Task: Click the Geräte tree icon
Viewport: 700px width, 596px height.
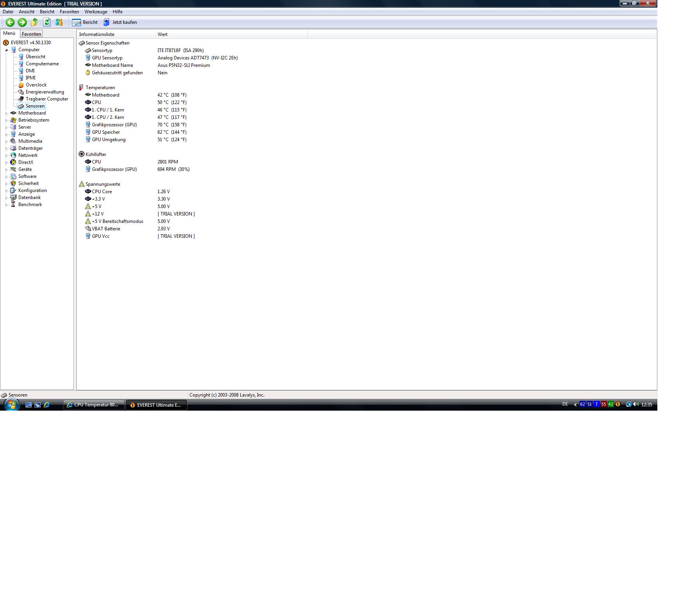Action: 13,169
